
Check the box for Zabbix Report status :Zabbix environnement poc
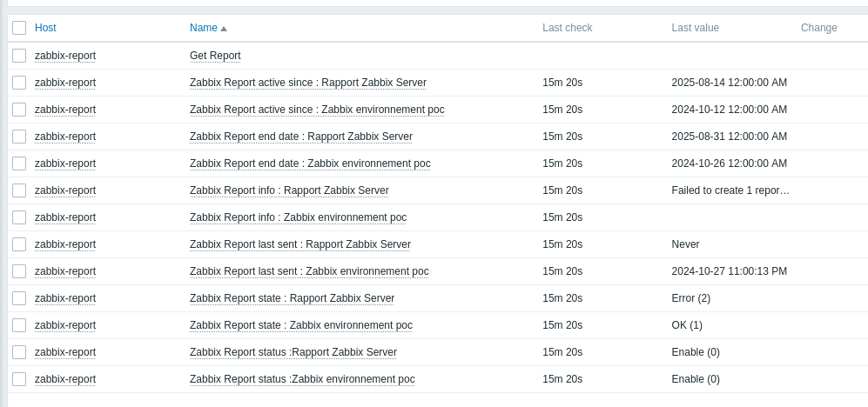click(x=19, y=379)
